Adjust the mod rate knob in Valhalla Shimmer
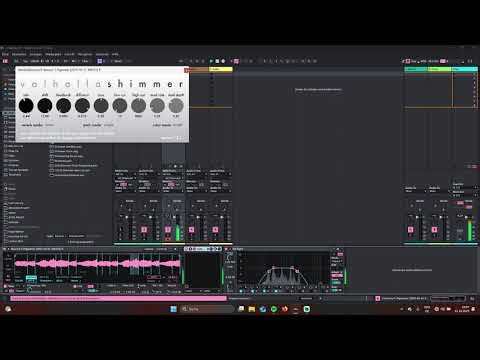The image size is (480, 360). (x=157, y=105)
